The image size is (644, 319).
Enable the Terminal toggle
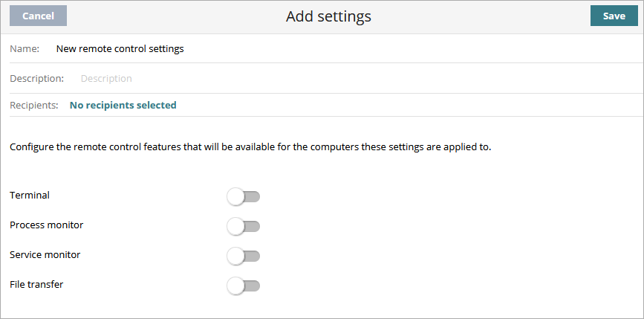point(244,196)
